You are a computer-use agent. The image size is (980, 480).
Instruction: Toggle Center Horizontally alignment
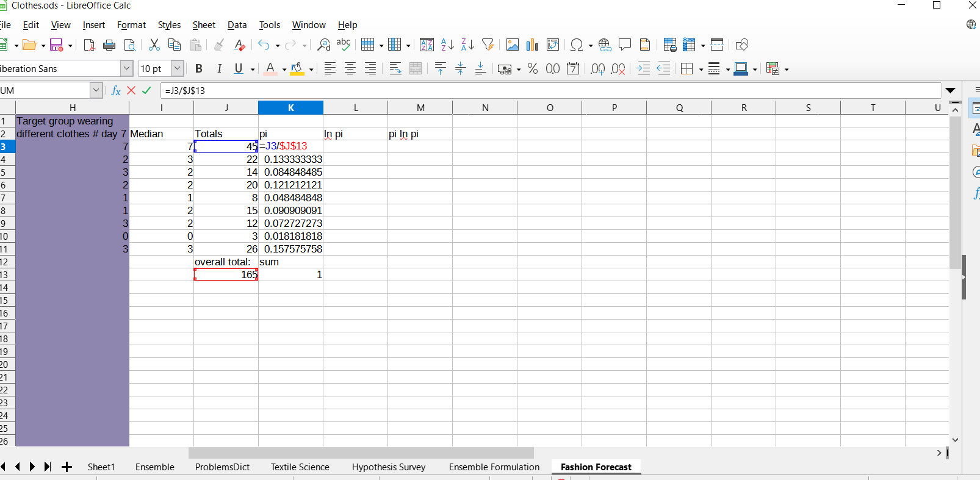coord(350,69)
